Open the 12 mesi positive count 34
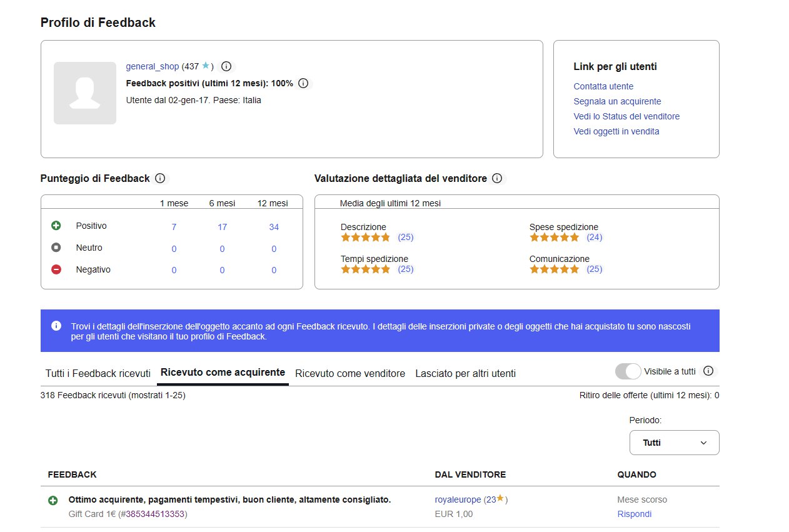789x532 pixels. (x=274, y=227)
